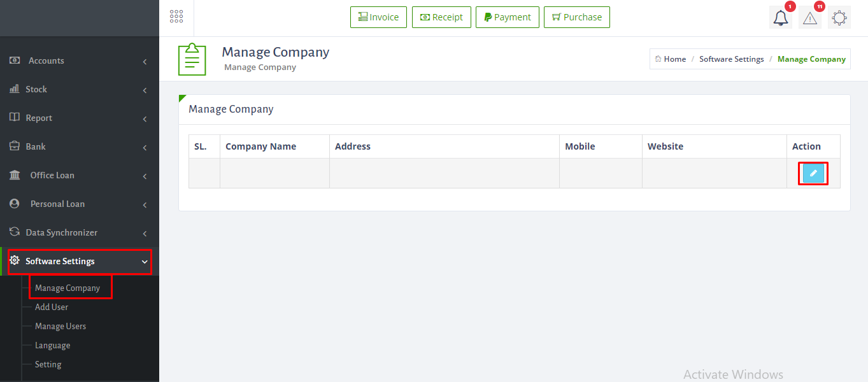Click the green Manage Company document icon
This screenshot has width=868, height=382.
192,59
